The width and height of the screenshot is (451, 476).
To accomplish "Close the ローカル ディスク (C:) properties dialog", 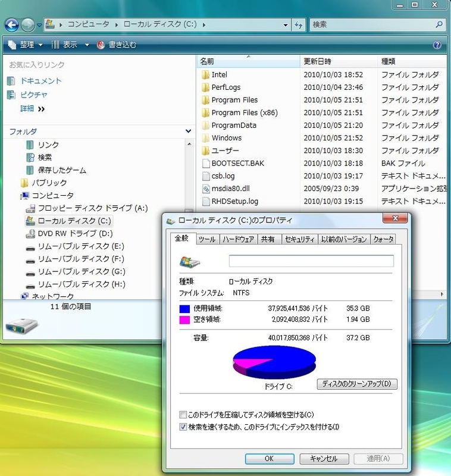I will pyautogui.click(x=395, y=218).
